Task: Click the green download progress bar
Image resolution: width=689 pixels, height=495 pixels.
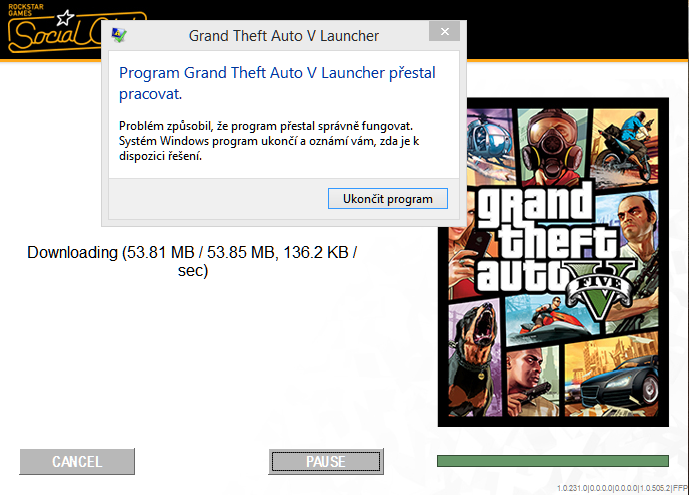Action: pyautogui.click(x=553, y=461)
